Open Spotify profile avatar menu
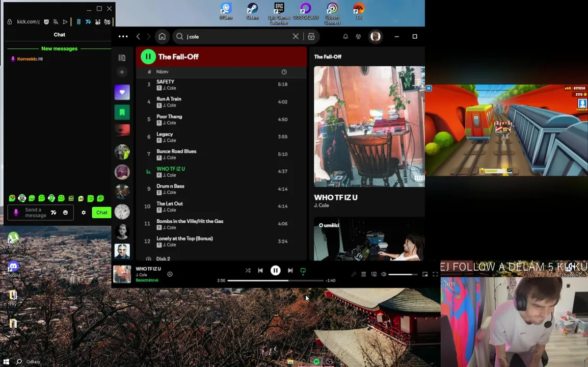This screenshot has height=367, width=588. tap(376, 36)
